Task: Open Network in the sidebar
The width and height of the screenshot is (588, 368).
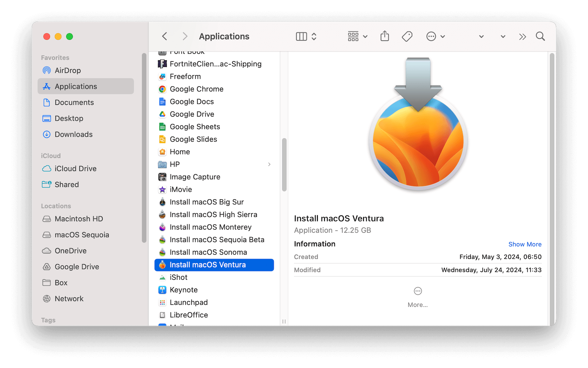Action: pos(86,299)
